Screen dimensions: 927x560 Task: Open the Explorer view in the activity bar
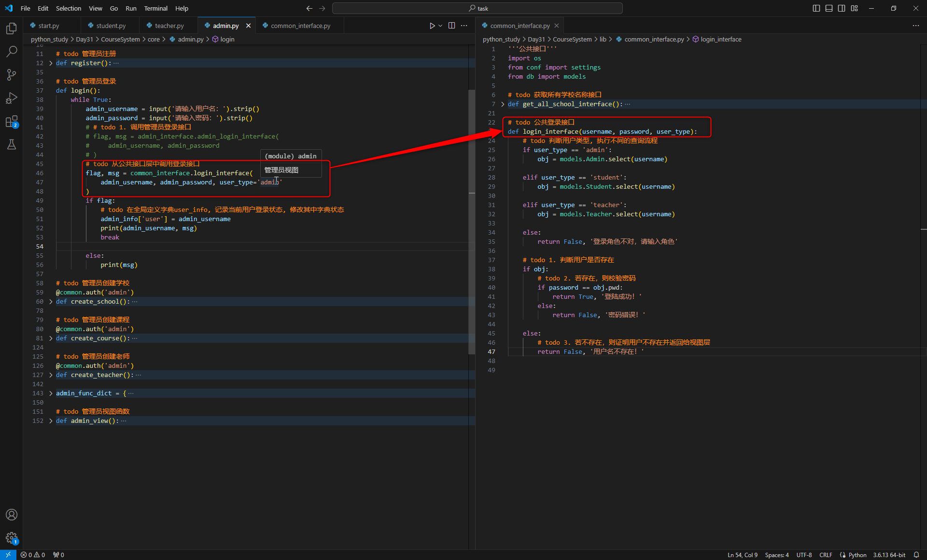pos(12,28)
